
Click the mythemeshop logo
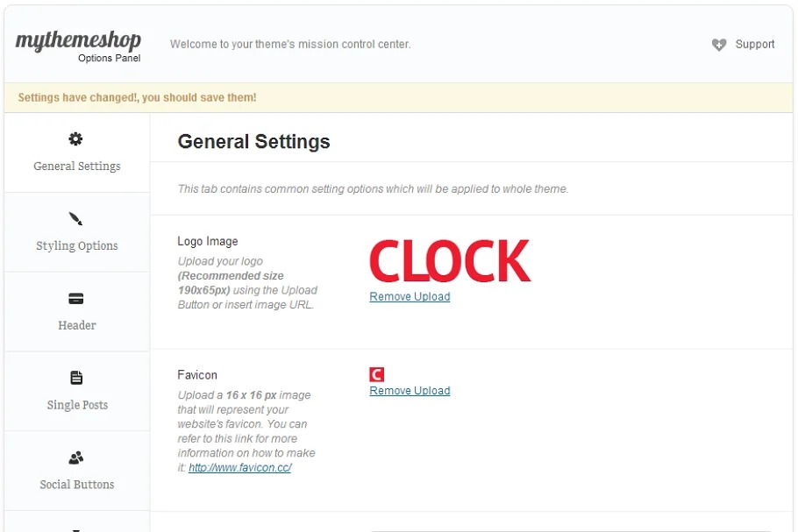point(78,42)
